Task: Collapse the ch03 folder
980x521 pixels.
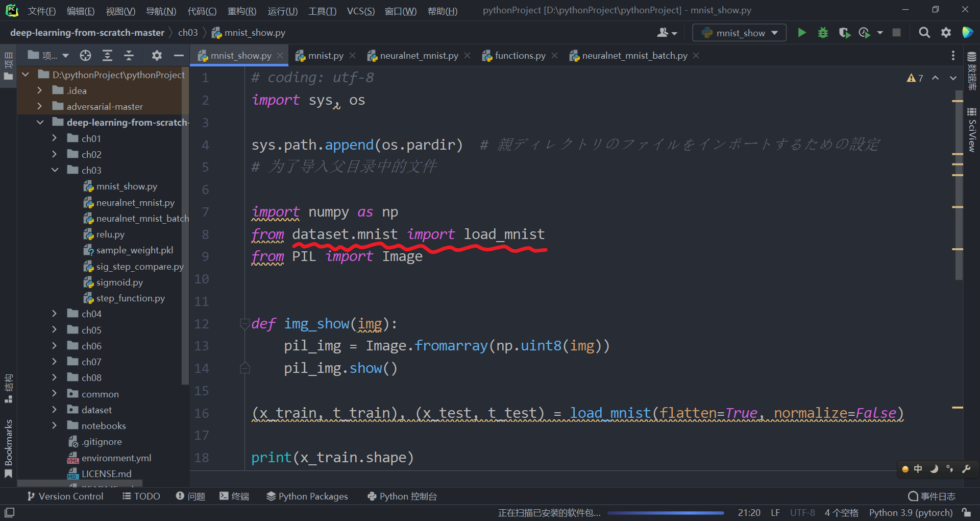Action: [x=55, y=170]
